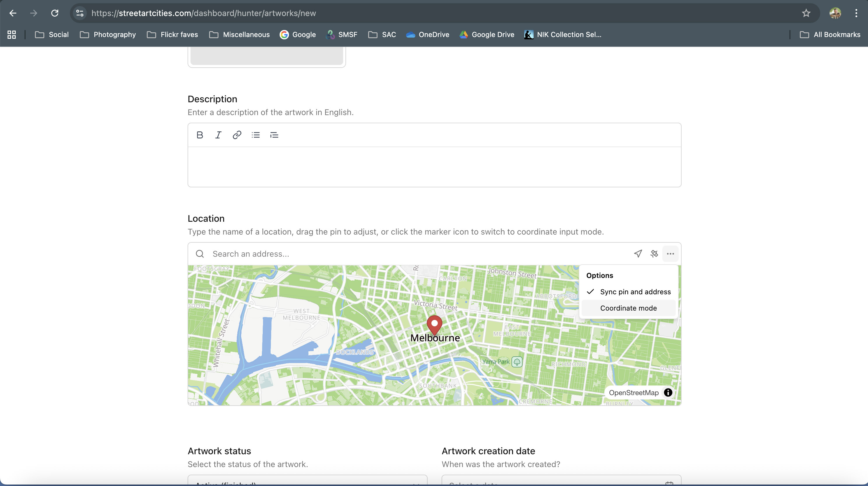This screenshot has height=486, width=868.
Task: Click the West Melbourne label on map
Action: (x=301, y=314)
